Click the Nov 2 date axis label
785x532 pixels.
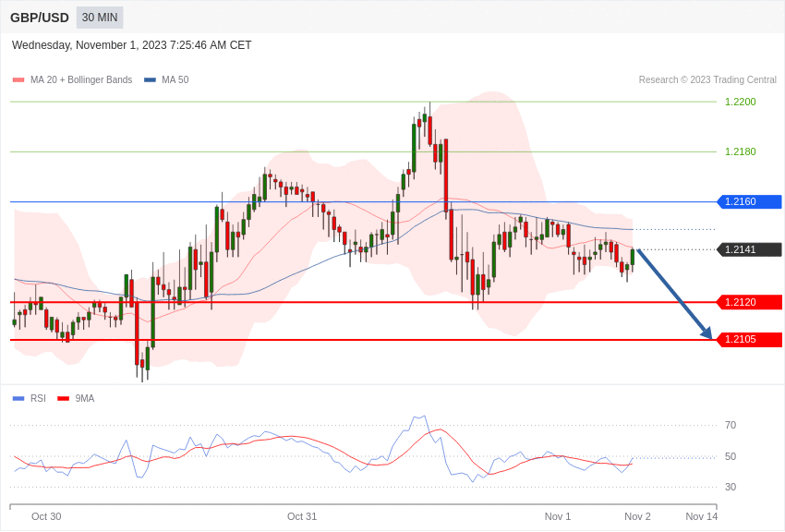pos(637,516)
